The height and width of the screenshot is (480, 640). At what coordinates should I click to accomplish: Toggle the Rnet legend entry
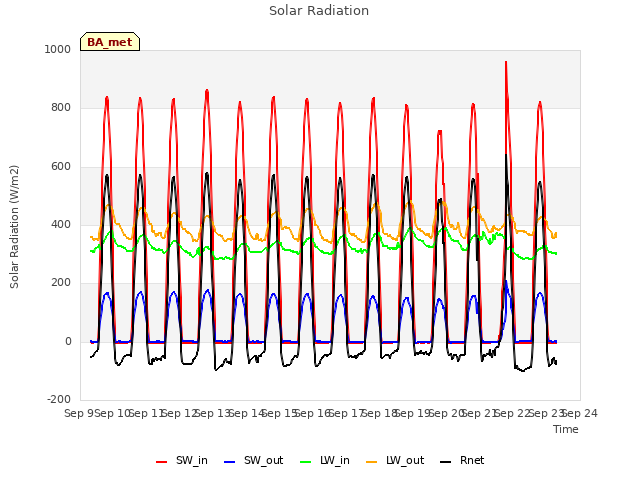462,461
